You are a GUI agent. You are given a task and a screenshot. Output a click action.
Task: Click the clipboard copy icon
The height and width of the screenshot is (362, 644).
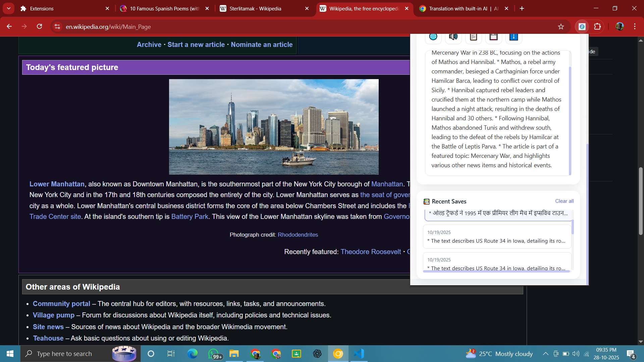[x=473, y=37]
